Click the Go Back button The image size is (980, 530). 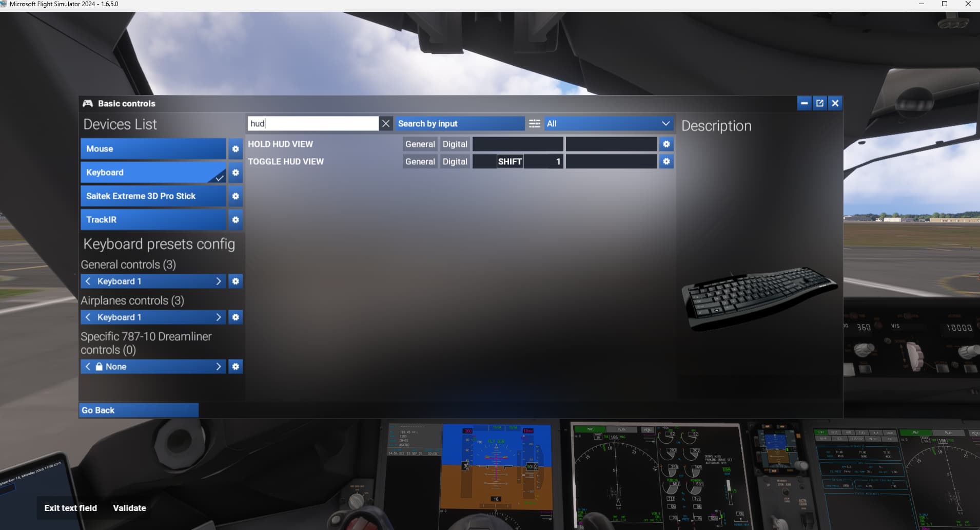coord(139,410)
